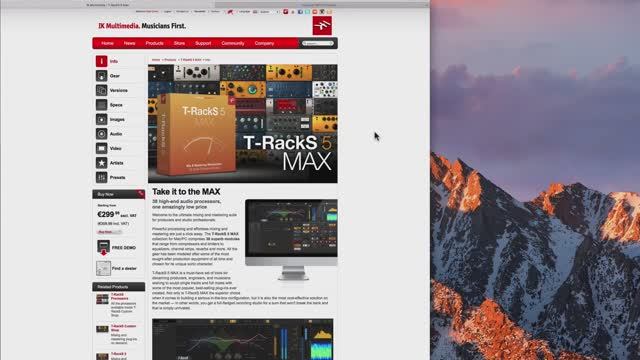Open the Twitter social icon in header

(x=307, y=12)
